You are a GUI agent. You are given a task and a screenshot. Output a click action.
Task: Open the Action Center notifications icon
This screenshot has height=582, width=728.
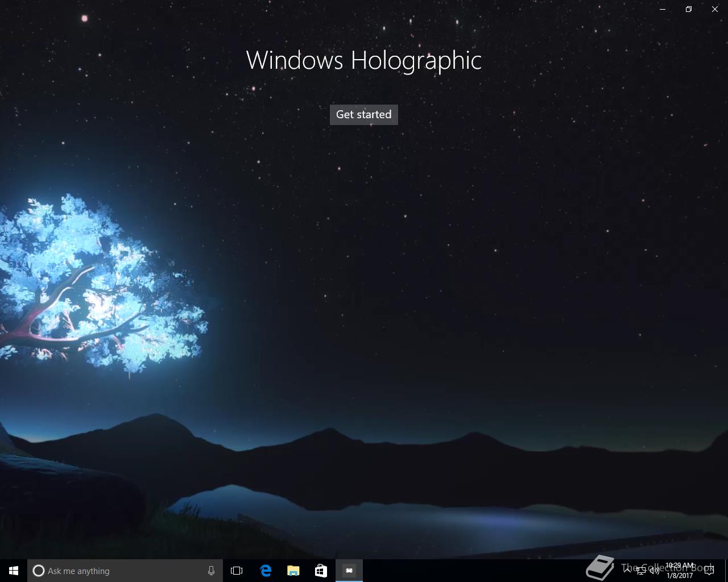(709, 571)
